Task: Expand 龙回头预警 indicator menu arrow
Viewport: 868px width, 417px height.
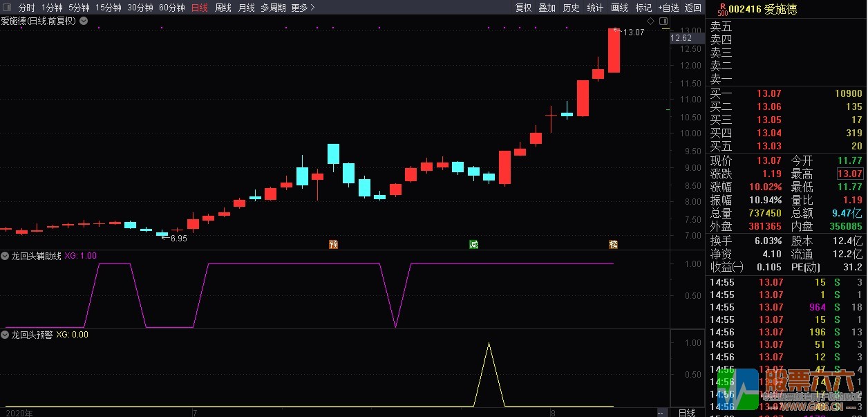Action: (x=6, y=334)
